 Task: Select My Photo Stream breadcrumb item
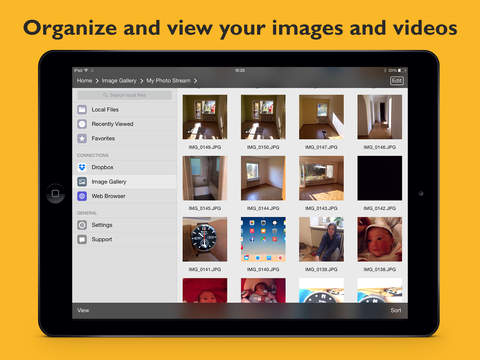[168, 81]
